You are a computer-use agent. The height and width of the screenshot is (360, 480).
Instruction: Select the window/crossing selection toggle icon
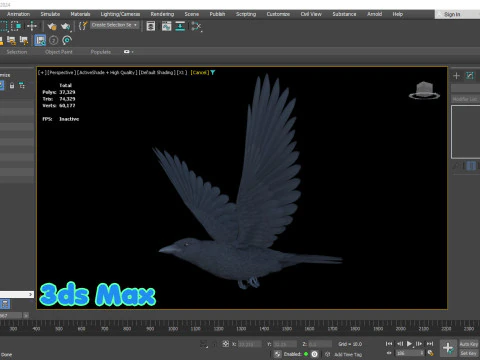click(16, 26)
